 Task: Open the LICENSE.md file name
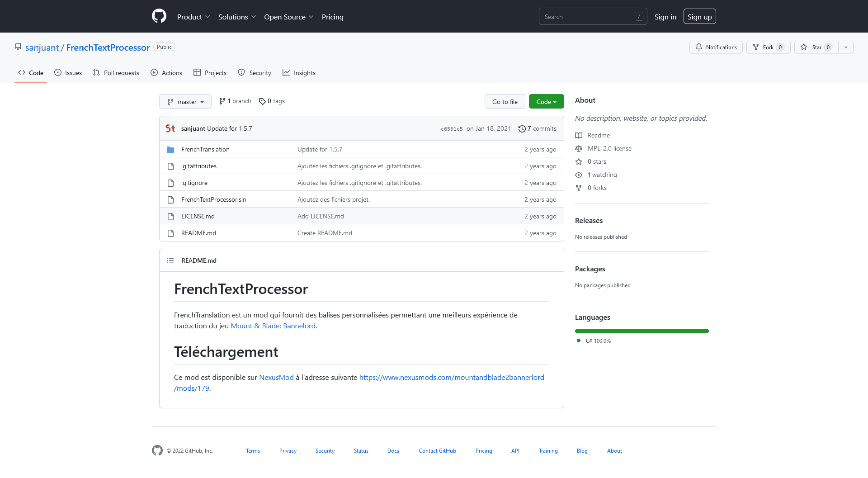click(198, 216)
